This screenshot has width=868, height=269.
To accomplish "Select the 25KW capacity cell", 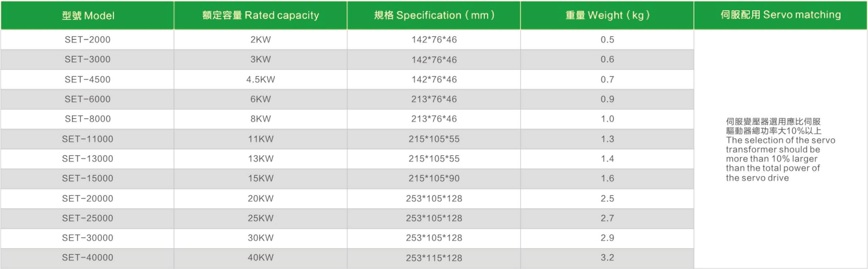I will tap(260, 218).
